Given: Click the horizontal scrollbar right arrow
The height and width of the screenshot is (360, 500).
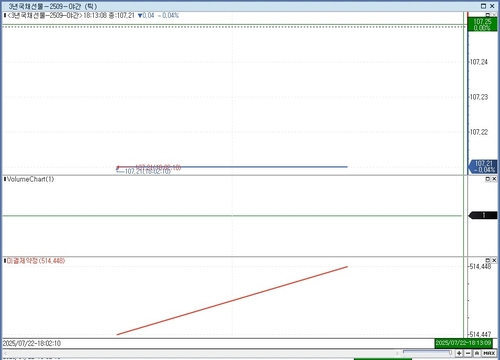Looking at the screenshot, I should coord(397,353).
